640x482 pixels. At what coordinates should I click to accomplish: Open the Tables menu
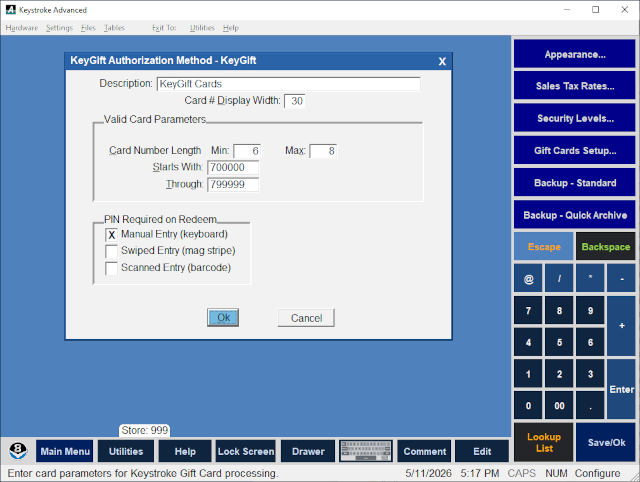pos(114,28)
